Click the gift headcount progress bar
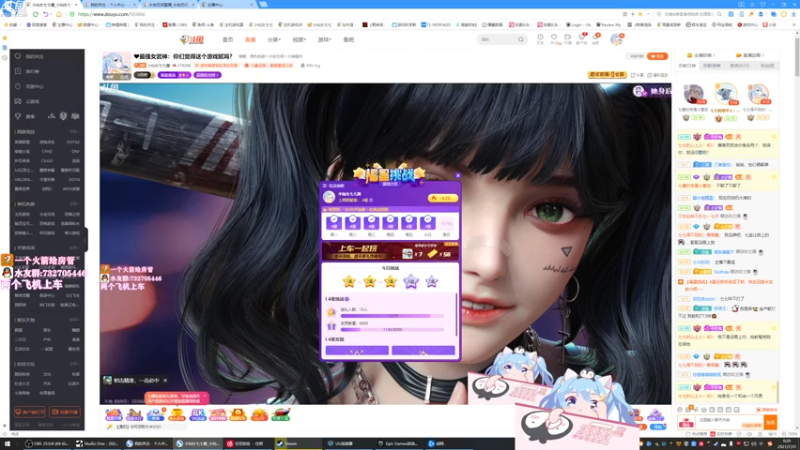Viewport: 800px width, 450px height. point(392,316)
